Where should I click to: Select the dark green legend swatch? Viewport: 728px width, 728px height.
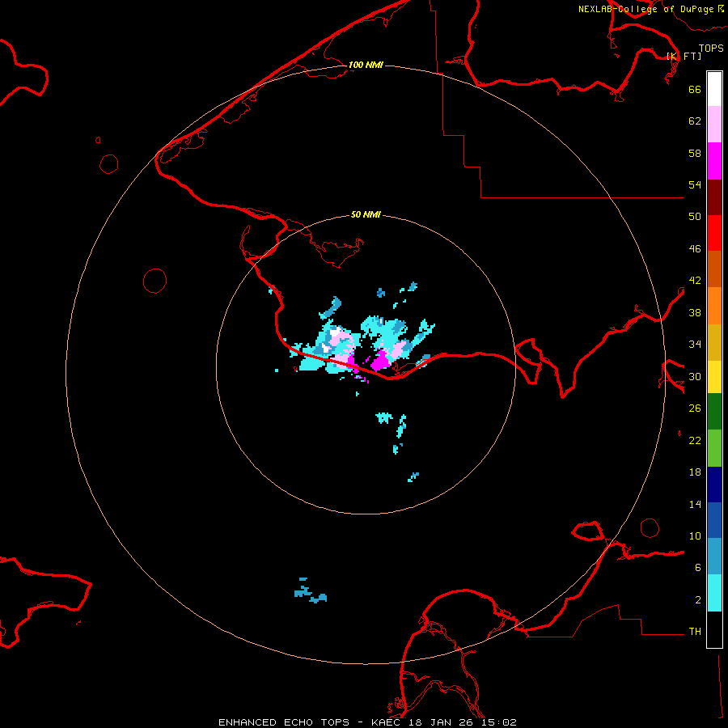coord(714,412)
